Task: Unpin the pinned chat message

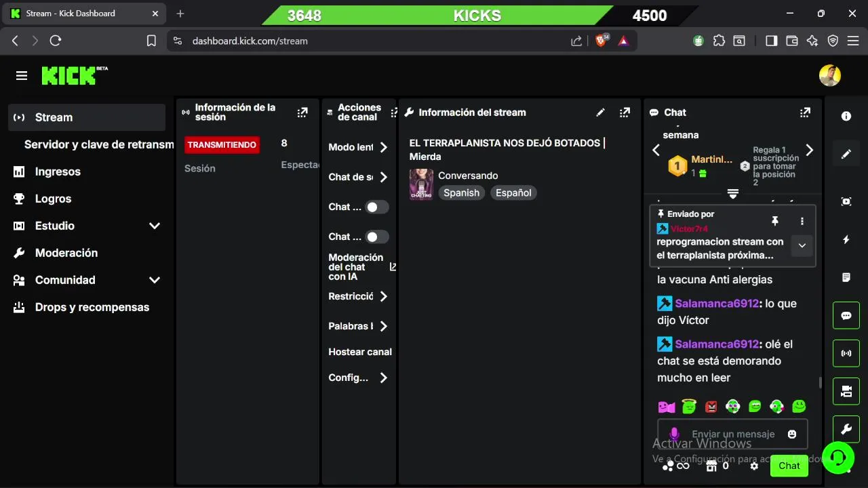Action: [x=775, y=221]
